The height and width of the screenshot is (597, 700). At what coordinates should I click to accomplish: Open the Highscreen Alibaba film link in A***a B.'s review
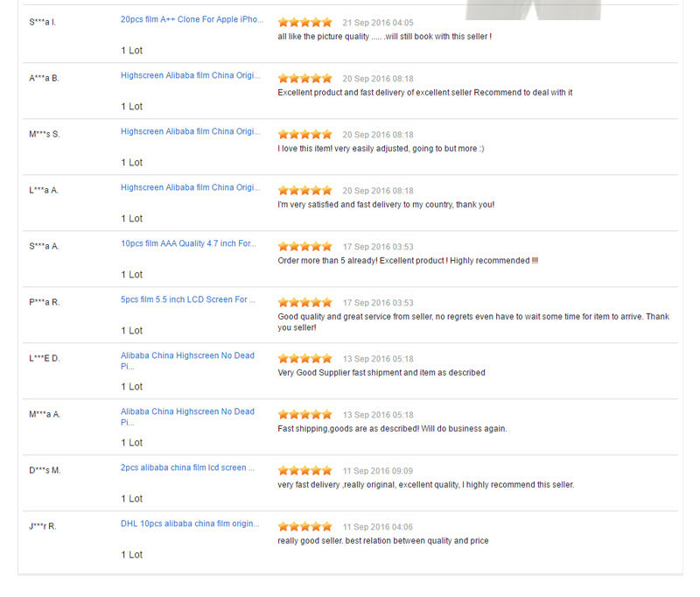(190, 75)
